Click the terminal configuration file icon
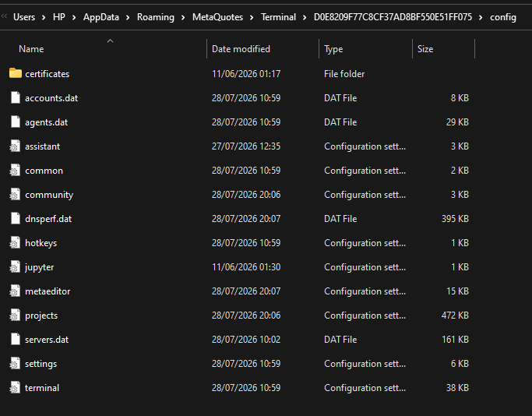 click(15, 387)
